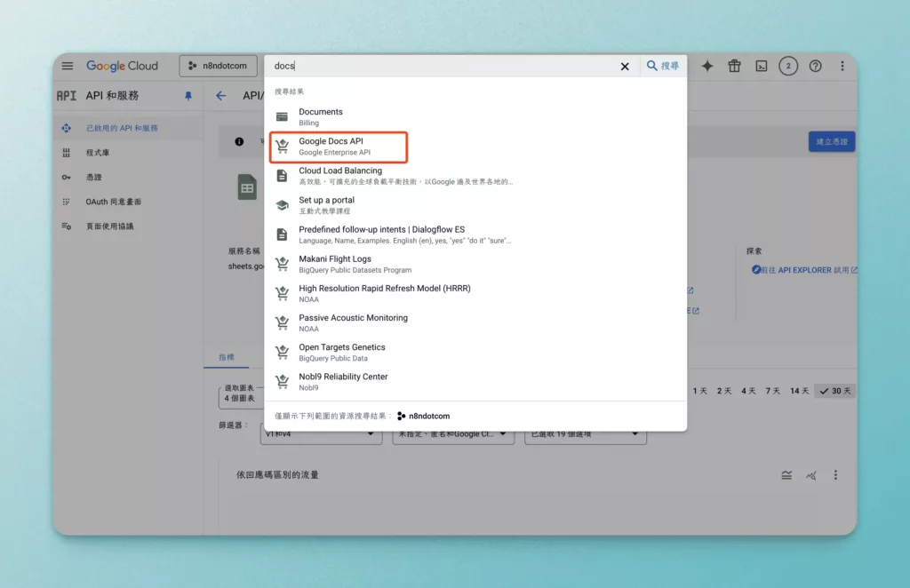Select the 1 天 time range
This screenshot has width=910, height=588.
[x=699, y=391]
